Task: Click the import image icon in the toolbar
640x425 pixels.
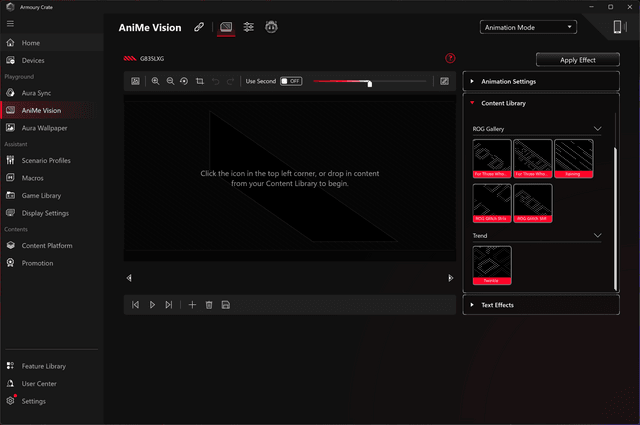Action: [136, 81]
